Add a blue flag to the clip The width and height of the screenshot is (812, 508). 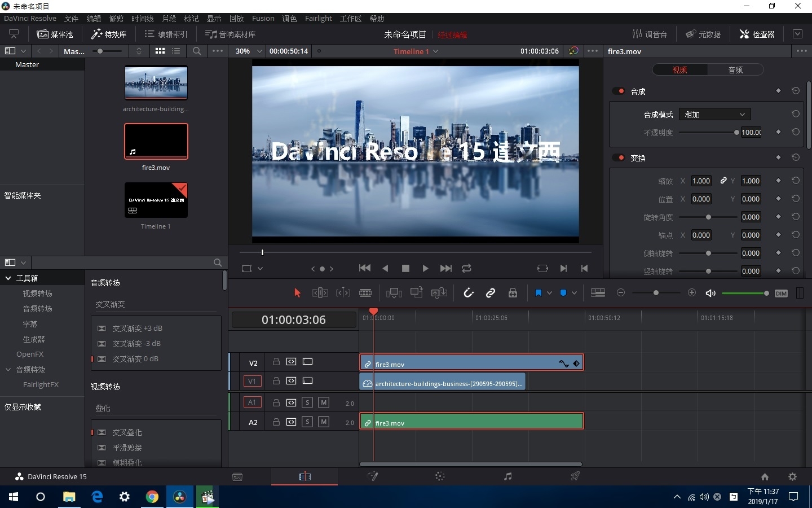point(539,293)
